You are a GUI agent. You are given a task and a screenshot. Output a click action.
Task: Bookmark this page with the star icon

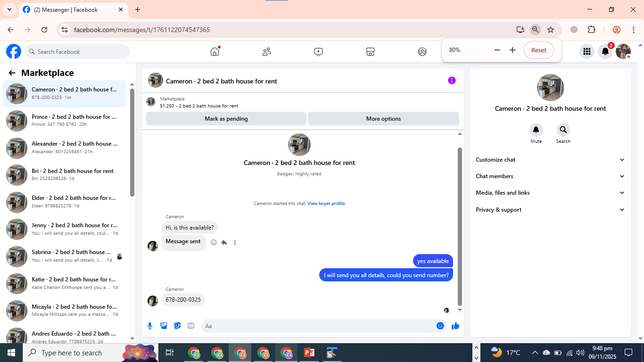point(551,30)
